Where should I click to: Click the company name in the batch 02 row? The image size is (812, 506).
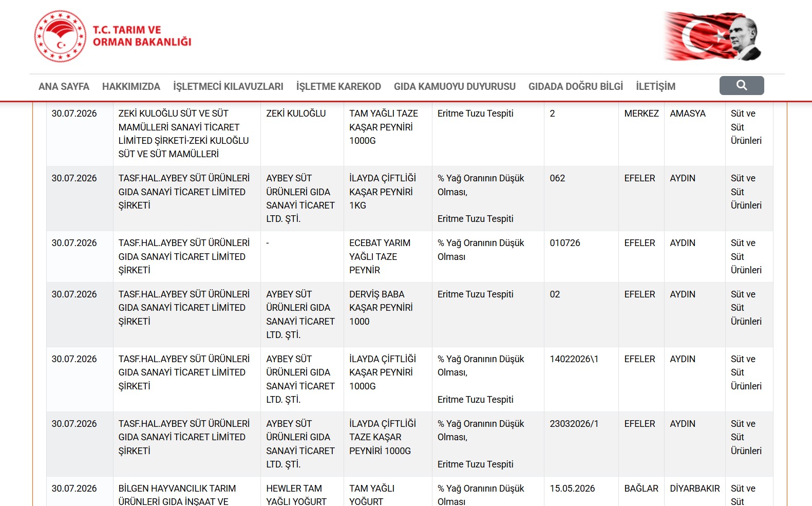click(x=184, y=308)
